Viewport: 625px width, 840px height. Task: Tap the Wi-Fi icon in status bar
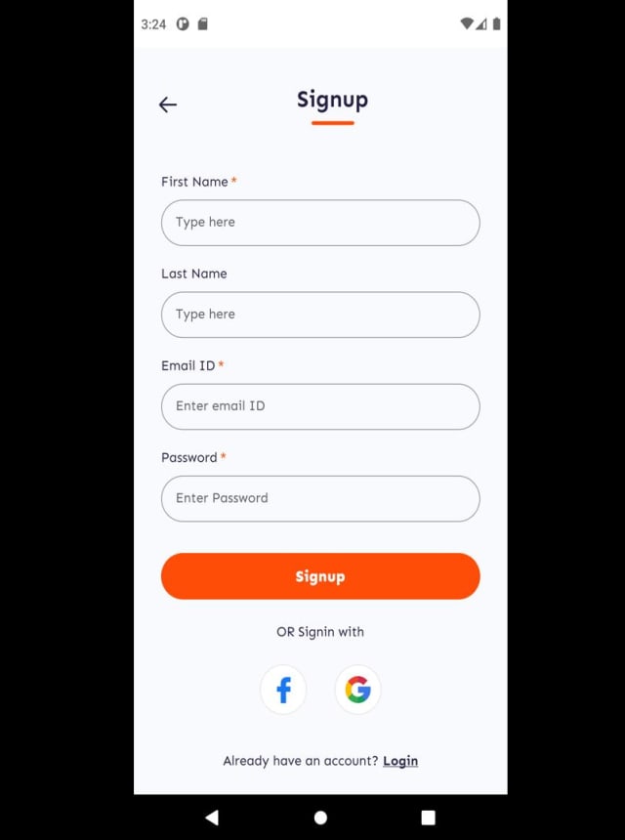(x=467, y=23)
